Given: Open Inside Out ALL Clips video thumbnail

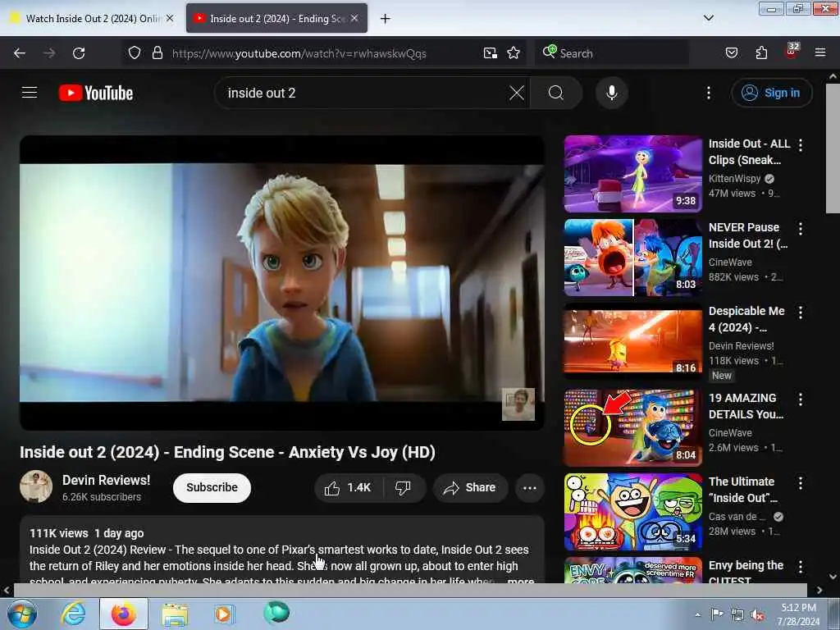Looking at the screenshot, I should tap(632, 174).
